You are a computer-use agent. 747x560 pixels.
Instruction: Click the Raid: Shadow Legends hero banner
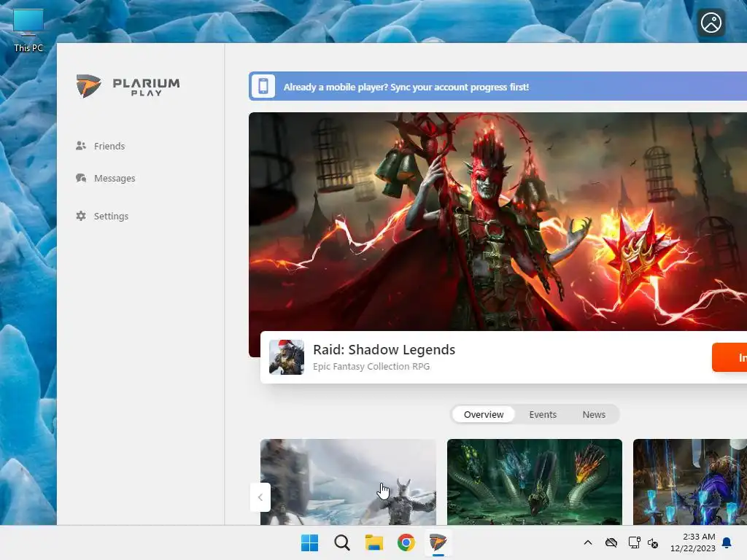(x=498, y=222)
